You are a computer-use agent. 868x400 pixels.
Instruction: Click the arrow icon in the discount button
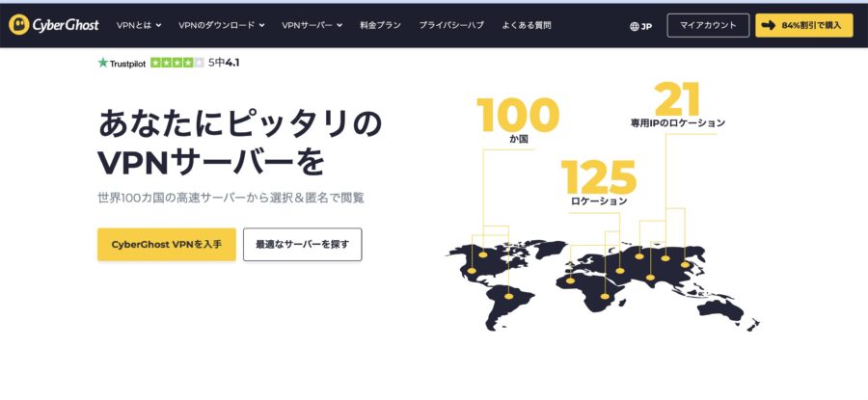769,25
